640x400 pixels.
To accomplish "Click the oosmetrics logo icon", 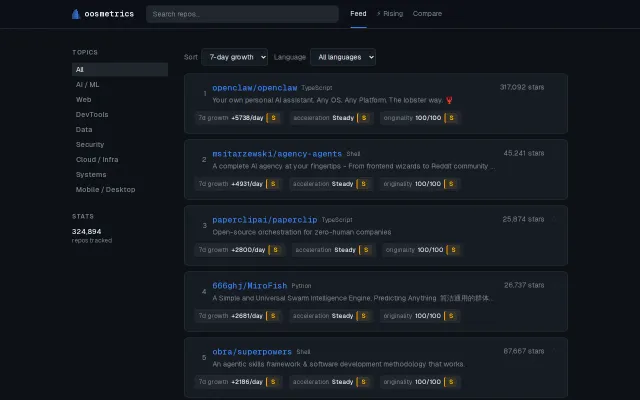I will point(76,14).
